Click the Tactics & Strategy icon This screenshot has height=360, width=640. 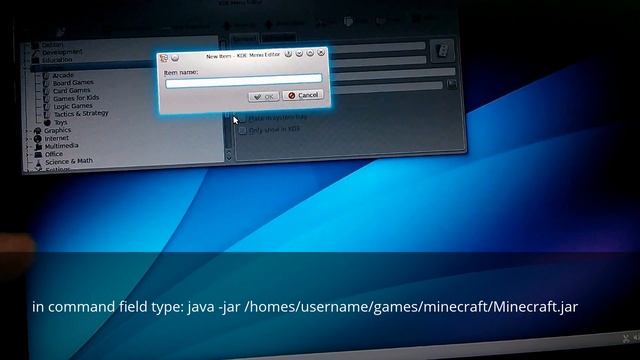click(x=47, y=115)
